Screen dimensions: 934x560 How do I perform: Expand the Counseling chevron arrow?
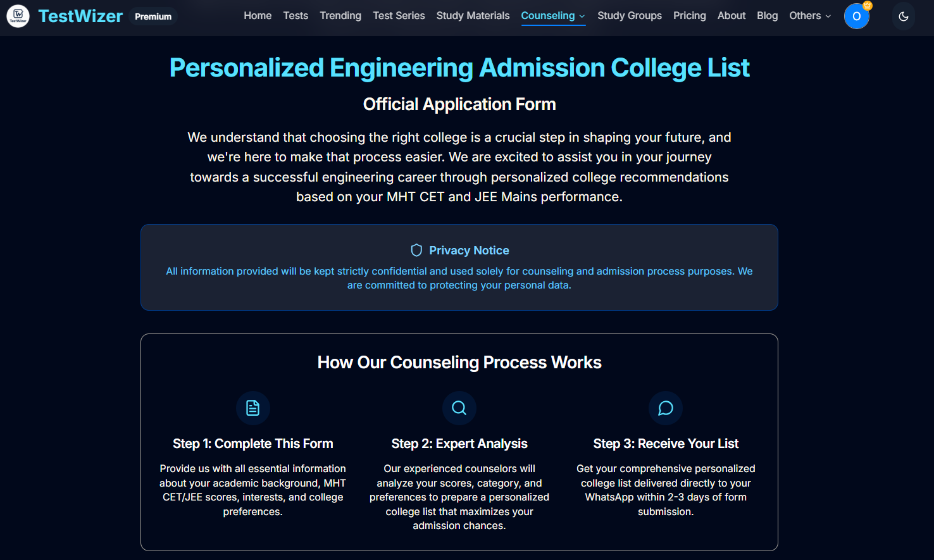click(x=582, y=16)
